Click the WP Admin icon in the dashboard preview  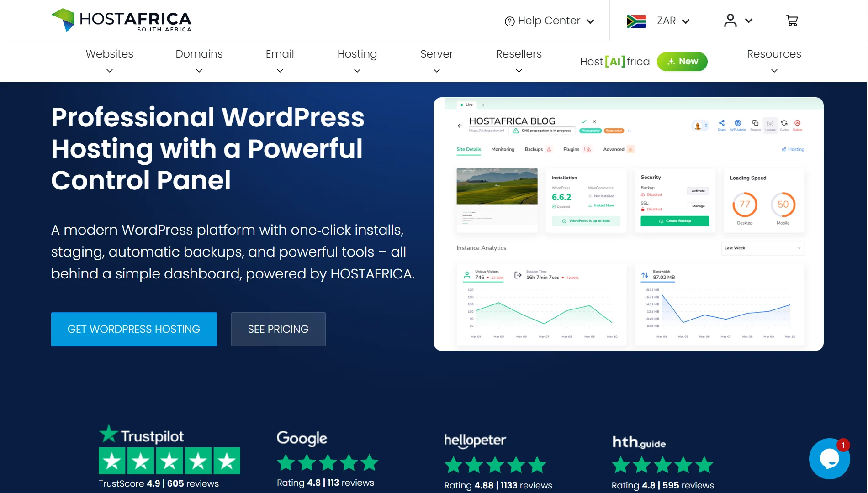738,123
